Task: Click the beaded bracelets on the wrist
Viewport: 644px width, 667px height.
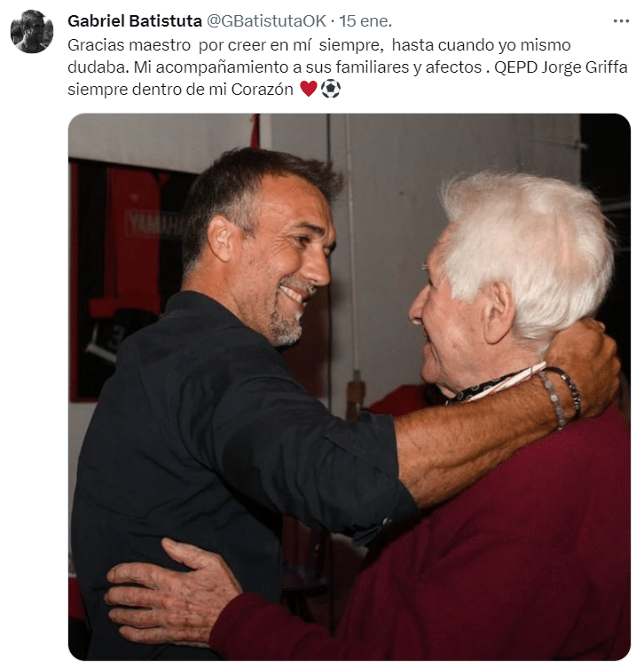Action: click(560, 396)
